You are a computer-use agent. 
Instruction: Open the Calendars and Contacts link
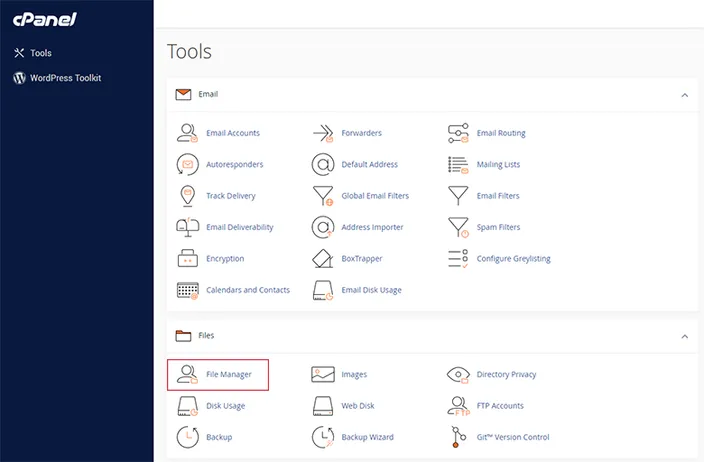(x=248, y=290)
